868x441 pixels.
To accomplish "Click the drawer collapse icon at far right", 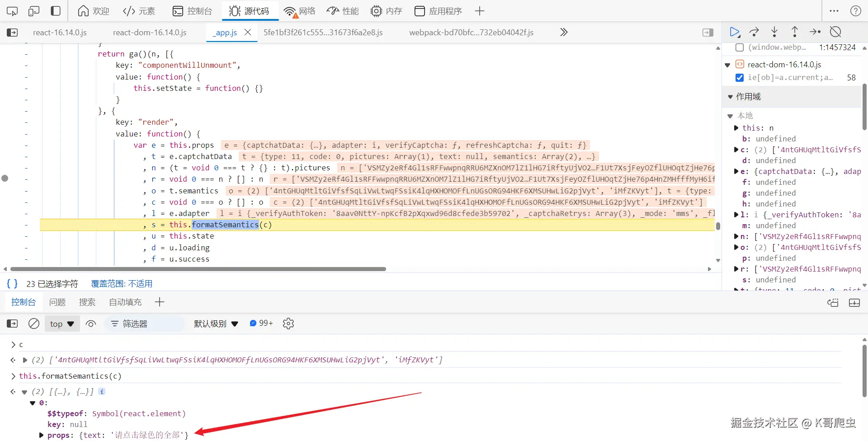I will pyautogui.click(x=854, y=302).
